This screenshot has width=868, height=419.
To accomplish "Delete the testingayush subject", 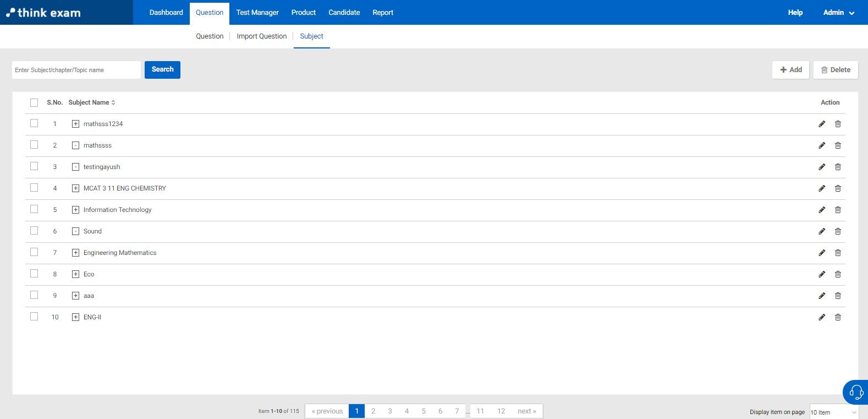I will pos(838,167).
